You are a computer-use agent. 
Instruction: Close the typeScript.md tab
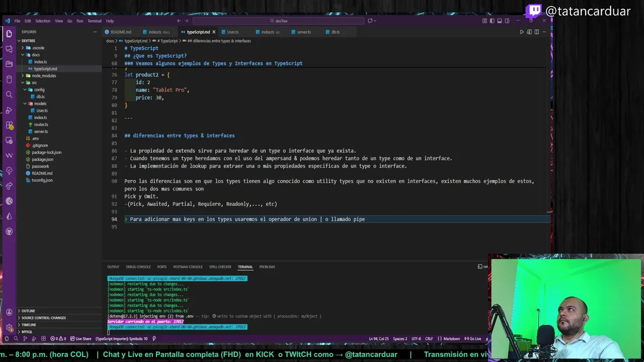214,32
